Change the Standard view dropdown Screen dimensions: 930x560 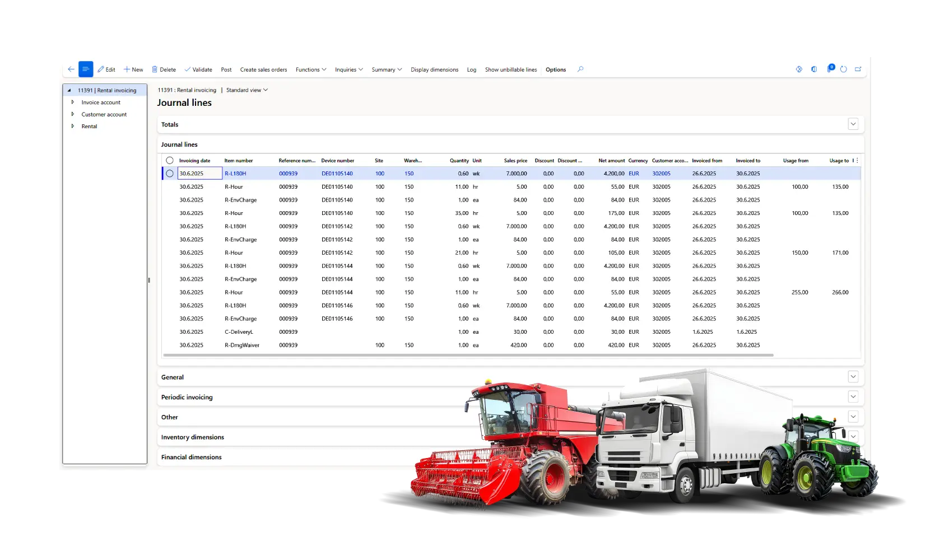247,90
